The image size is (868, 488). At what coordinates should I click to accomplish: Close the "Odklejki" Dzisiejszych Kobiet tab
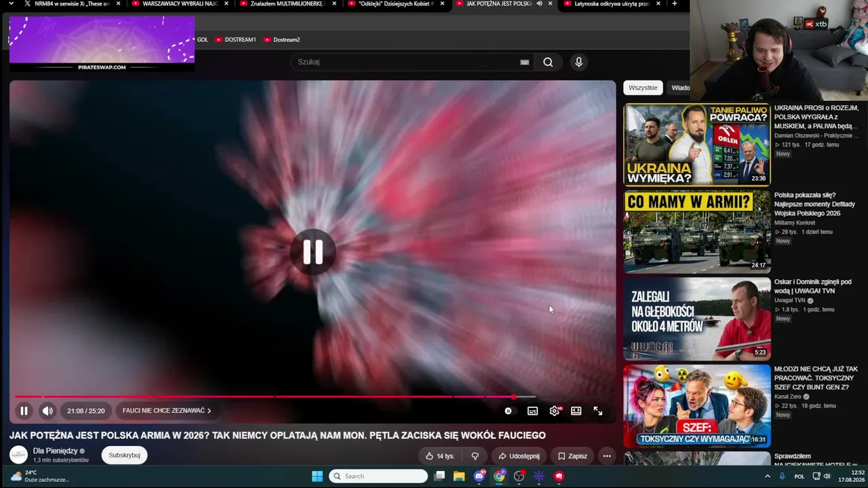click(442, 3)
